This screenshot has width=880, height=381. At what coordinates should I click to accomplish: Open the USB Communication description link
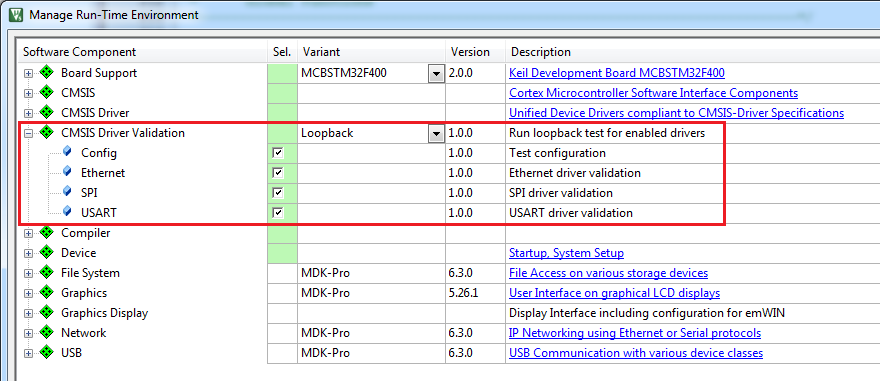click(x=636, y=354)
